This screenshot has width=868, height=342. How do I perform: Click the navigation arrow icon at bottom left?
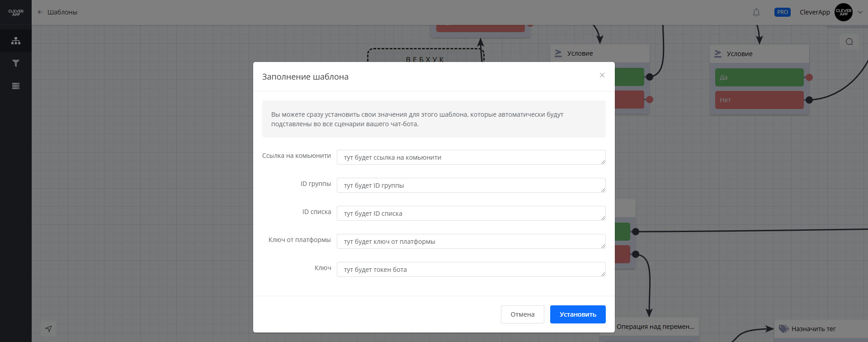coord(48,329)
